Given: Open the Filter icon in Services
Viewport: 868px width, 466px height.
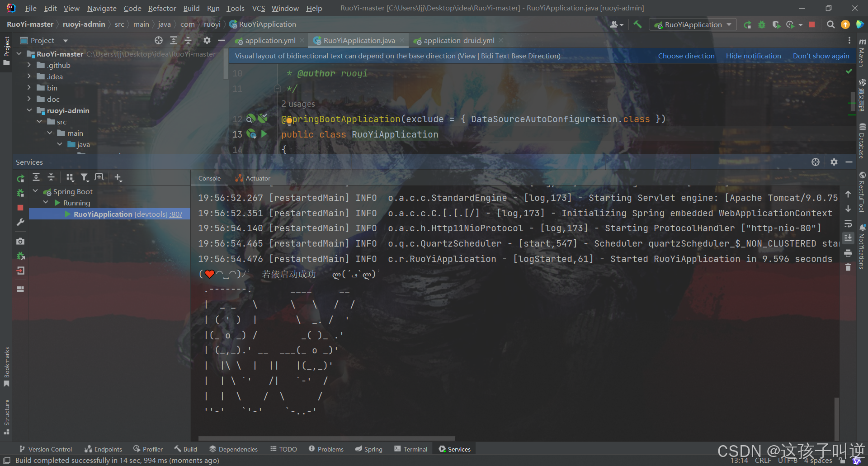Looking at the screenshot, I should [x=85, y=177].
